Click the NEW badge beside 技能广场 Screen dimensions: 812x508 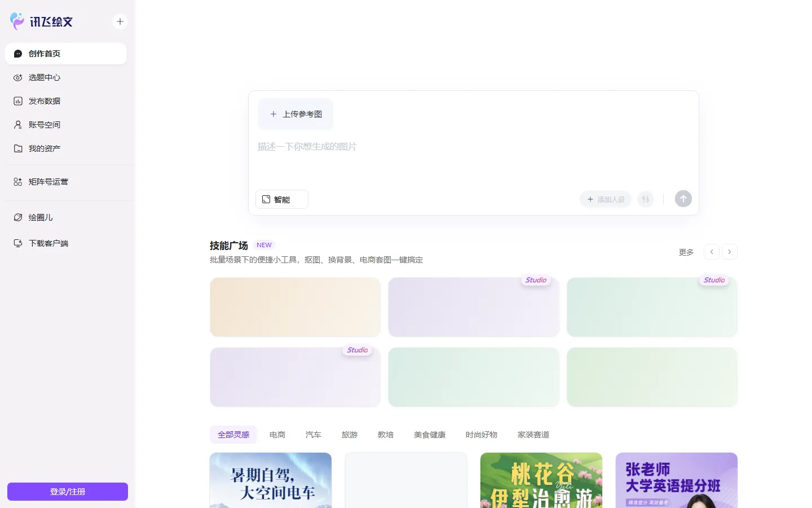click(264, 245)
